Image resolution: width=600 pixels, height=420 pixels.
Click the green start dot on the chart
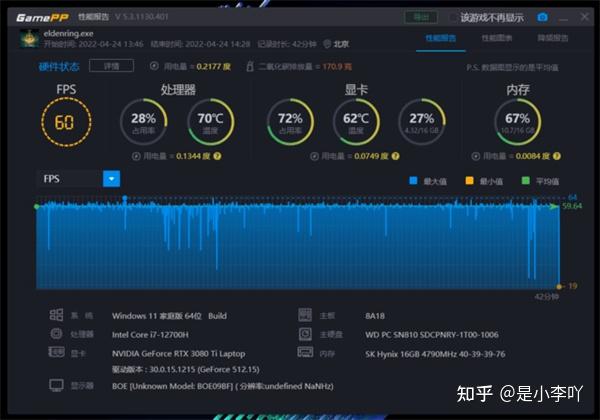(37, 207)
